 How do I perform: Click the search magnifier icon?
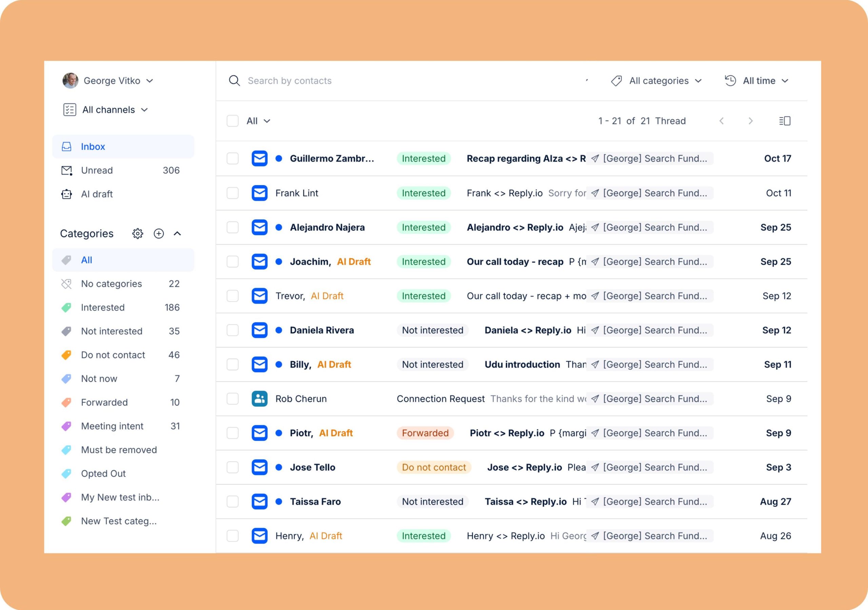(234, 81)
